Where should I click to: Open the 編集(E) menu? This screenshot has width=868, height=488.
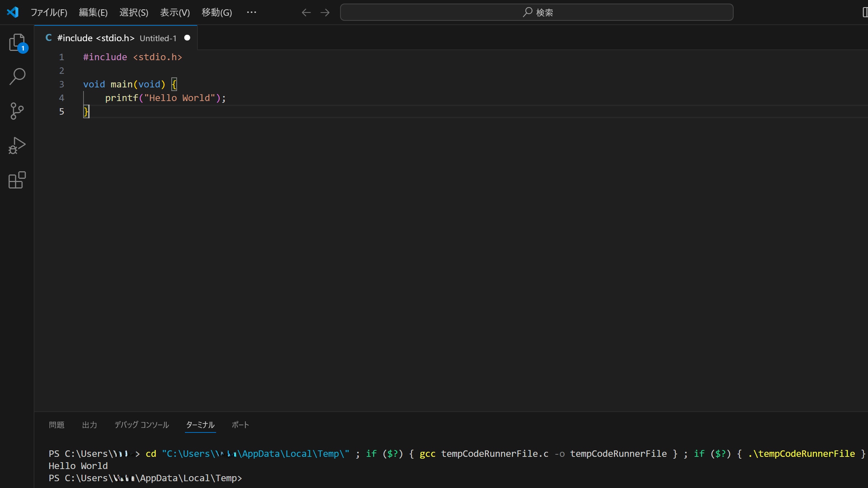tap(93, 13)
